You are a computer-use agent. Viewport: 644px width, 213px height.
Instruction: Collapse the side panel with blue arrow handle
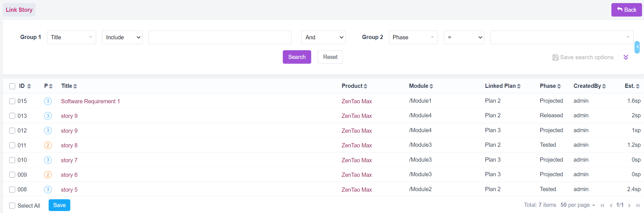coord(637,47)
